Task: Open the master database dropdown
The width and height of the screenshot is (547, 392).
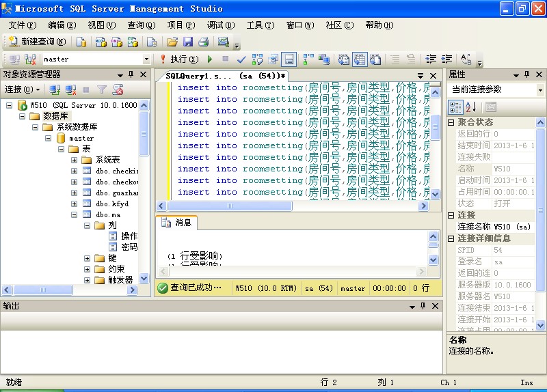Action: pos(146,59)
